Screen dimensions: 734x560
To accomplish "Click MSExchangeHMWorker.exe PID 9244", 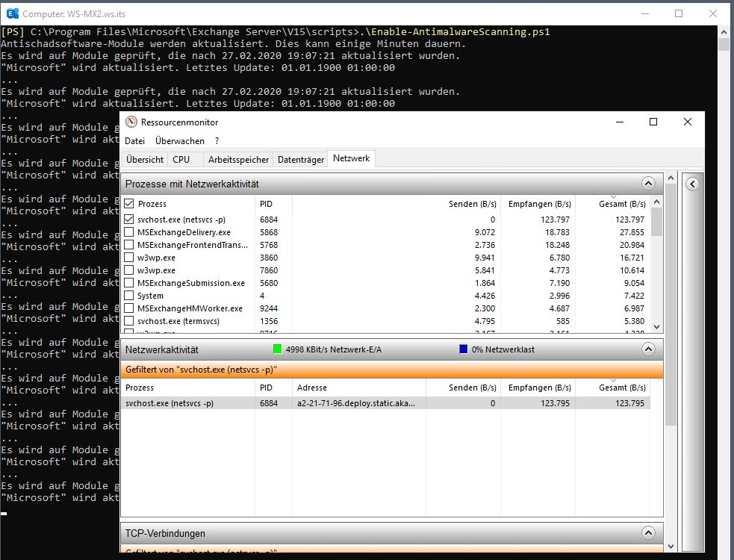I will coord(269,308).
